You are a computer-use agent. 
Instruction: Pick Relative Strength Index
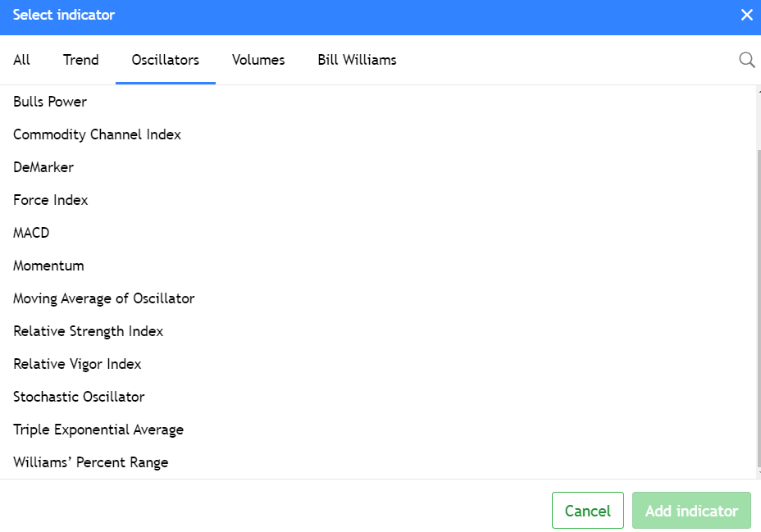89,331
